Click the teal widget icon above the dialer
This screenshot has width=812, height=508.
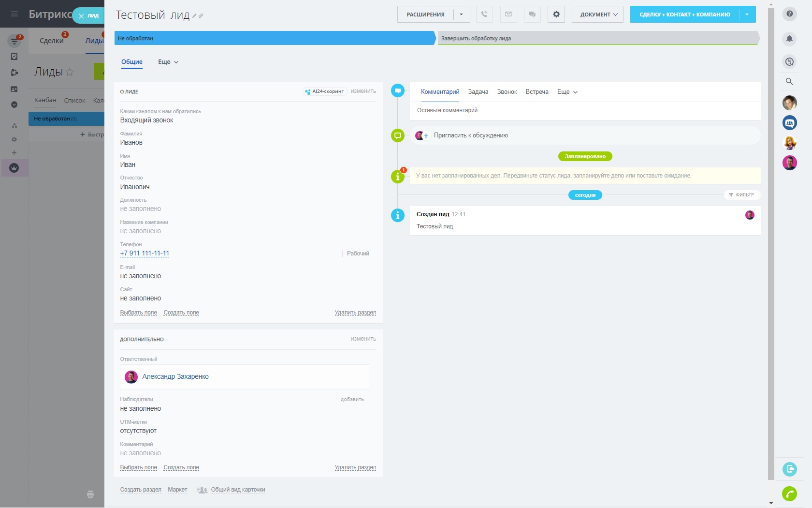pyautogui.click(x=790, y=469)
